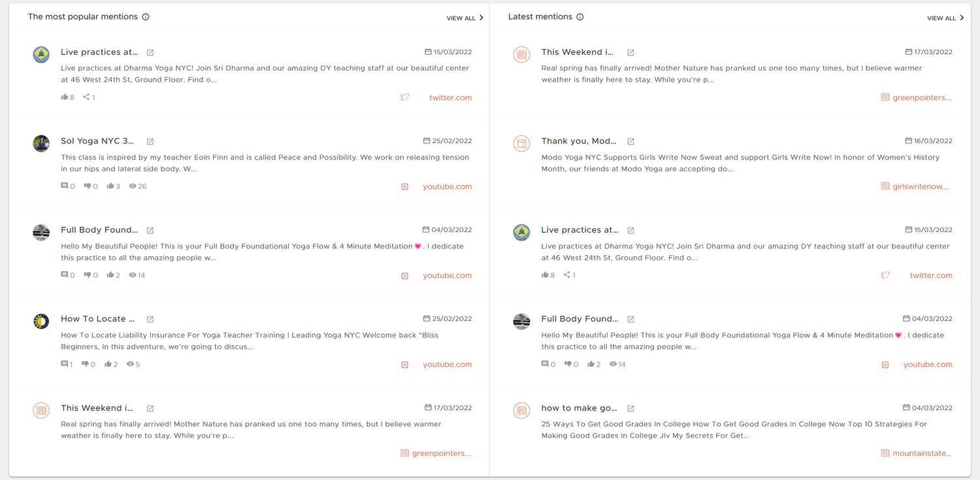The image size is (980, 480).
Task: Open the external link icon on "This Weekend i..." title
Action: 630,52
